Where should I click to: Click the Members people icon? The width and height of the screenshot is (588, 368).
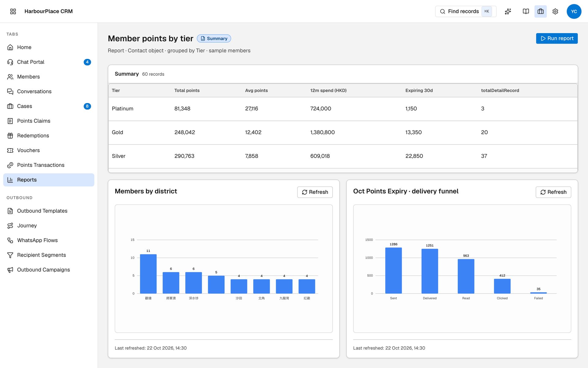click(x=10, y=77)
